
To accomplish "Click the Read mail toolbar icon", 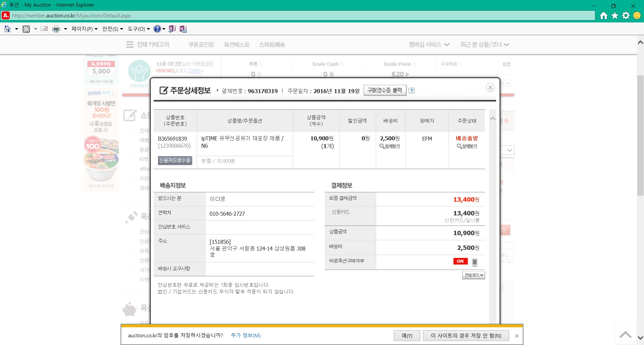I will pos(44,29).
